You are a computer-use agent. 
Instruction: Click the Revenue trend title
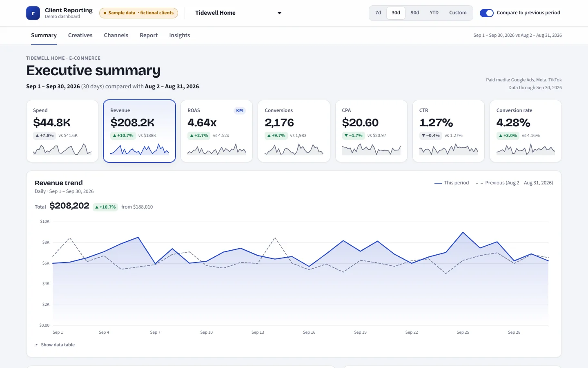59,183
